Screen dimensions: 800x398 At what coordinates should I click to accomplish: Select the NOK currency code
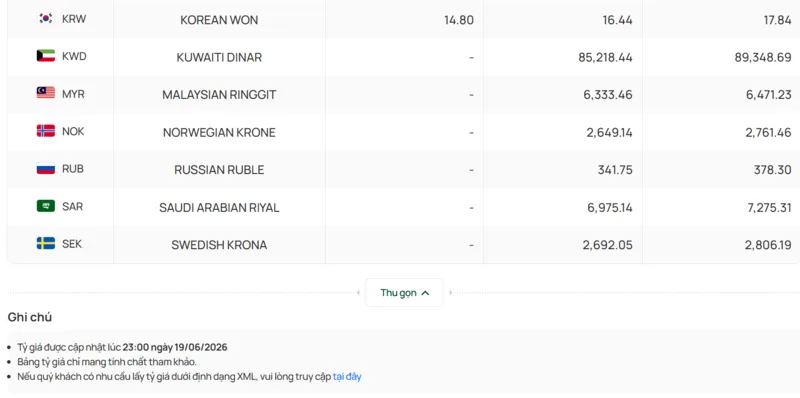(73, 131)
